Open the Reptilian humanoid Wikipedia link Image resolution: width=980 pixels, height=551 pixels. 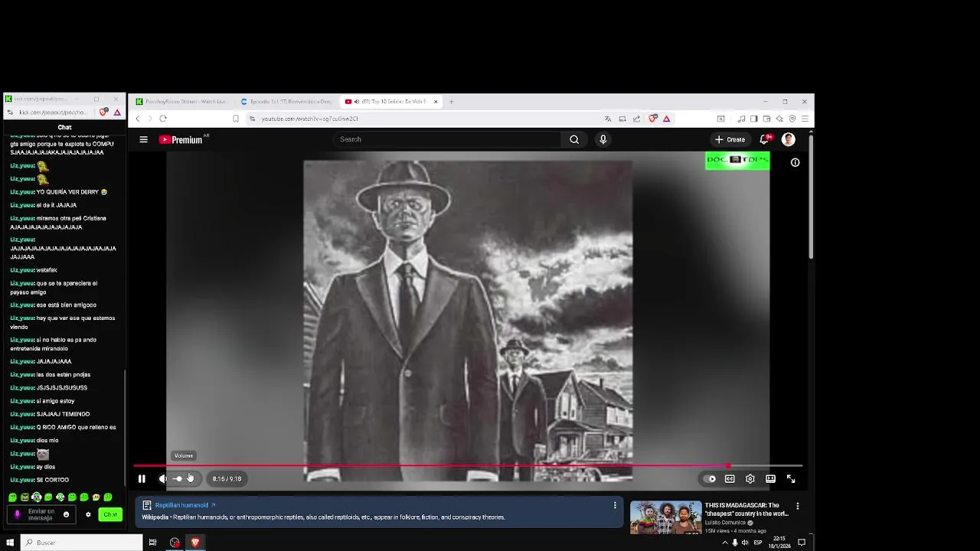[185, 505]
